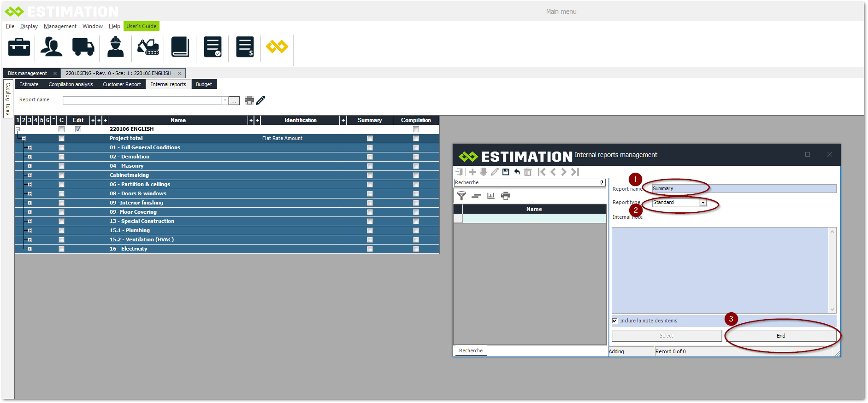This screenshot has height=403, width=868.
Task: Switch to the Customer Report tab
Action: tap(122, 84)
